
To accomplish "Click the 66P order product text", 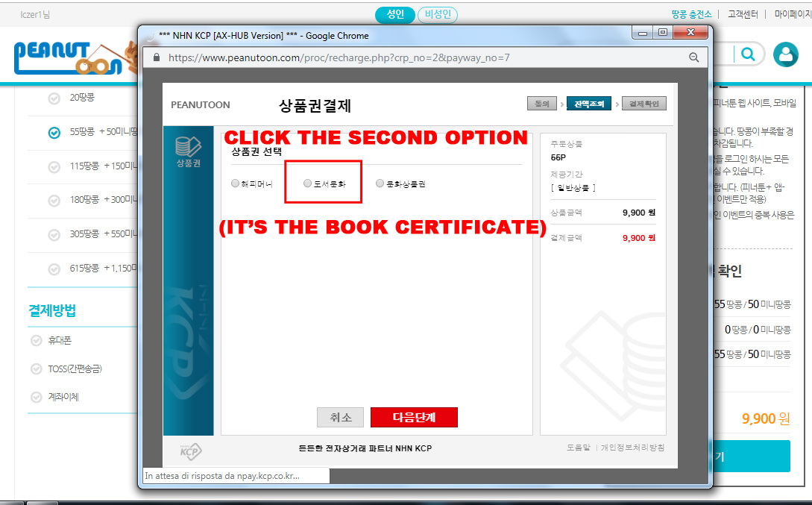I will click(558, 157).
